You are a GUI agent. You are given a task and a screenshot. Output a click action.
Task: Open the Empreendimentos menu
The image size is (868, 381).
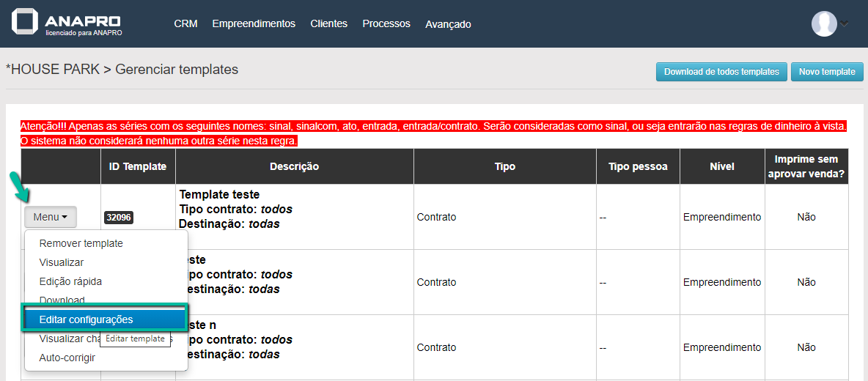coord(254,23)
